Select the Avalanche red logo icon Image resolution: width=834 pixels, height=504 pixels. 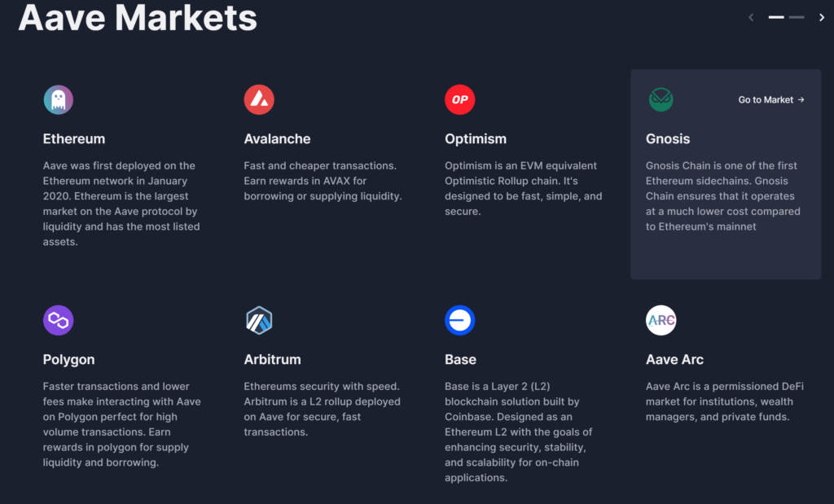(x=259, y=99)
